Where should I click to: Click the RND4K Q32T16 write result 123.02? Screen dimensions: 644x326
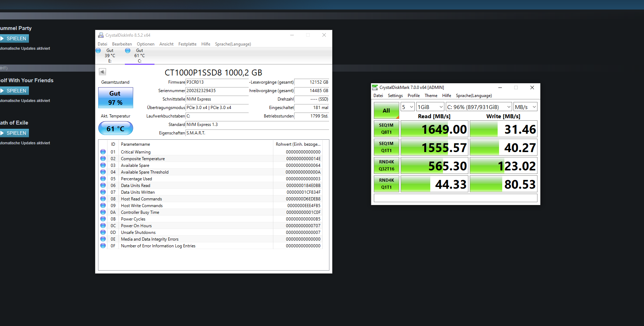[x=504, y=165]
